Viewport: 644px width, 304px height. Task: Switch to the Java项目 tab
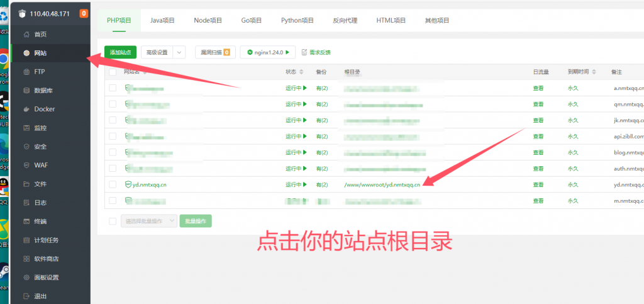click(x=162, y=20)
